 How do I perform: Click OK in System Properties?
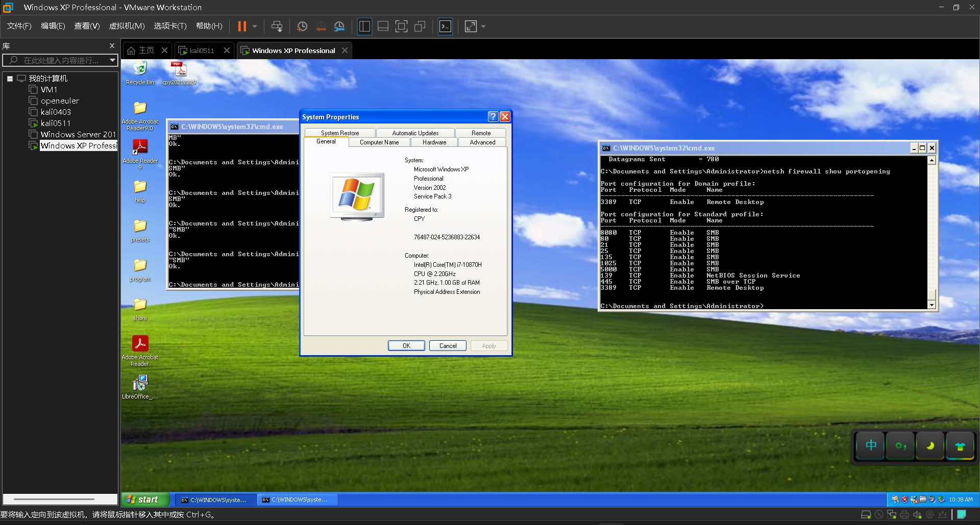pos(406,346)
